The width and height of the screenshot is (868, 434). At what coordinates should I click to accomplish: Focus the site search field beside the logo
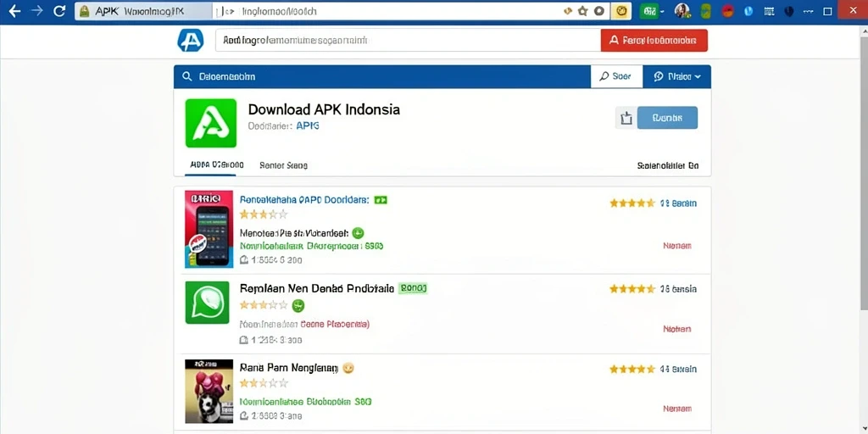[x=408, y=41]
